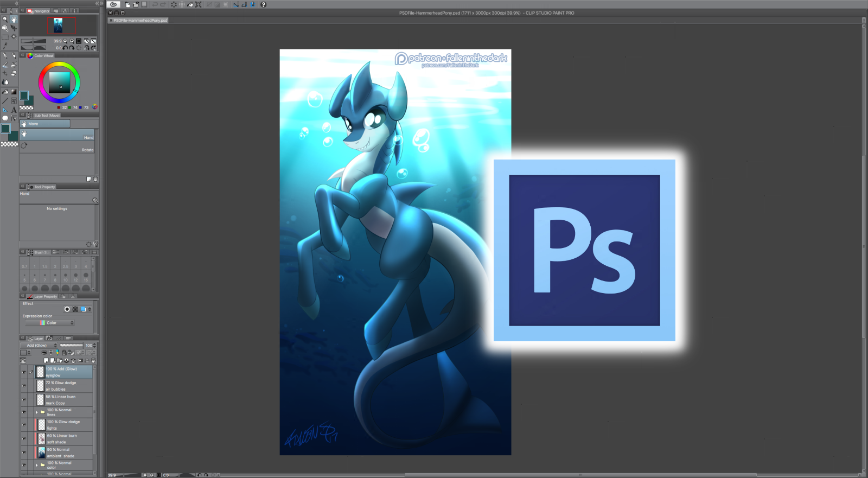This screenshot has width=868, height=478.
Task: Select the eyeglow layer thumbnail
Action: [41, 372]
